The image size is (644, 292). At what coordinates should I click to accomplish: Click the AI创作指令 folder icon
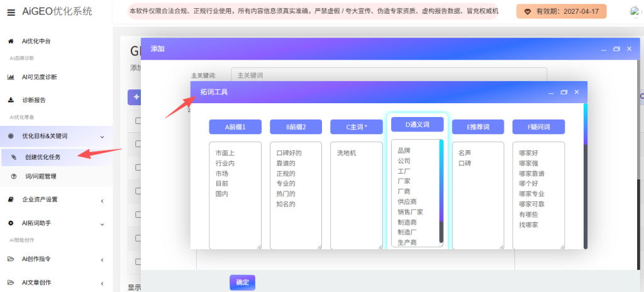point(11,259)
